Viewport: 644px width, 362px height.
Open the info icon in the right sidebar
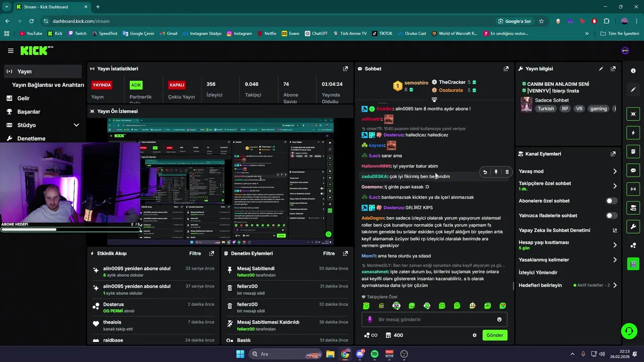click(x=633, y=71)
